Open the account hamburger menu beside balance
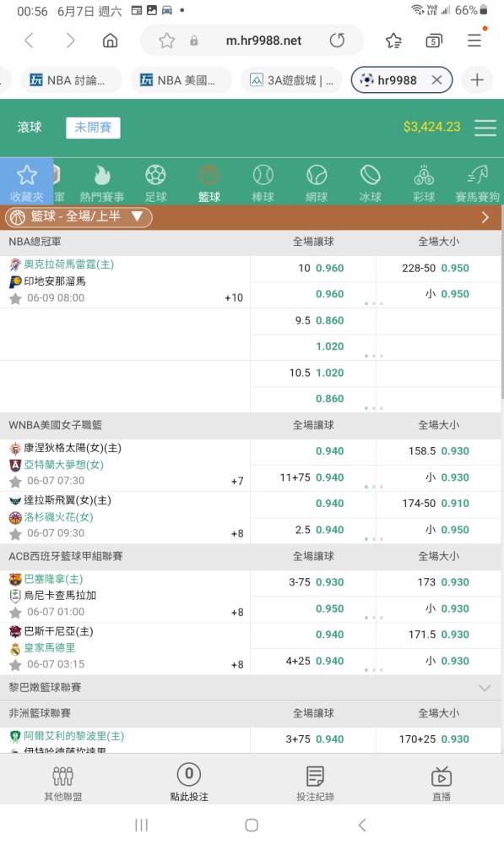This screenshot has height=845, width=504. [485, 128]
